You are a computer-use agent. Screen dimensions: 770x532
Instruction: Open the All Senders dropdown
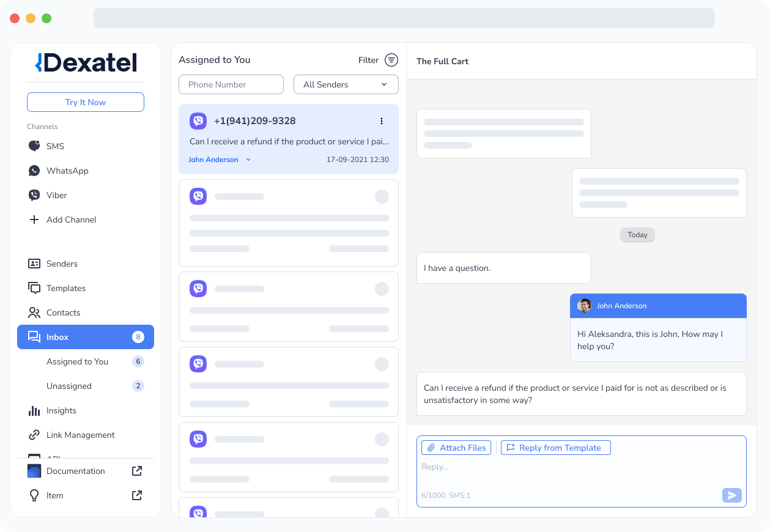pyautogui.click(x=346, y=84)
